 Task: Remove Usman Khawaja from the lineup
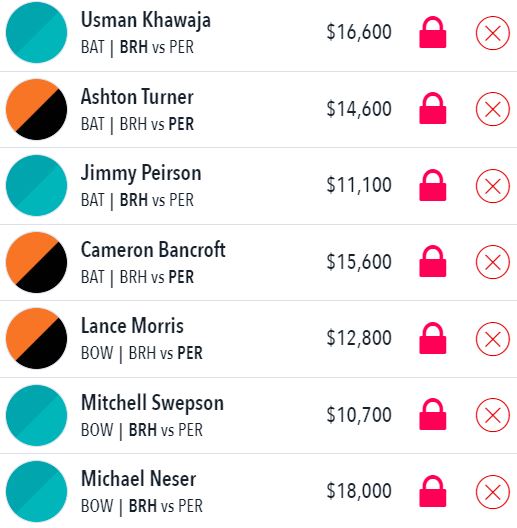pyautogui.click(x=492, y=33)
